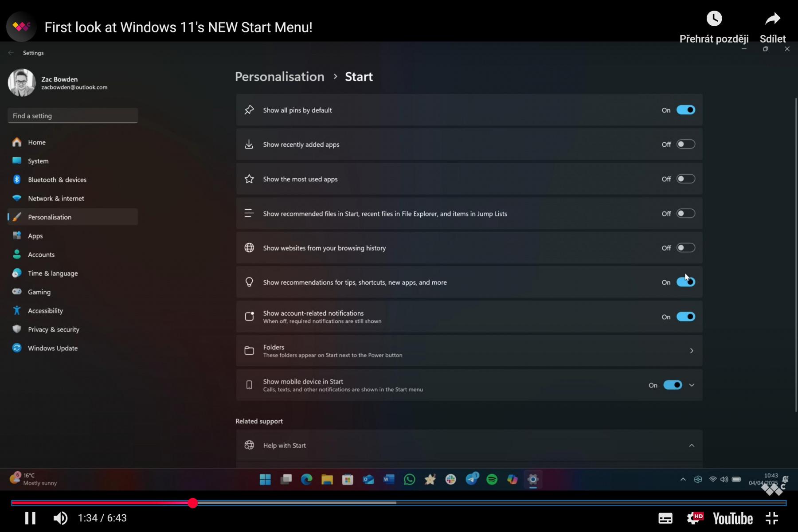This screenshot has height=532, width=798.
Task: Click the YouTube logo in player
Action: coord(733,518)
